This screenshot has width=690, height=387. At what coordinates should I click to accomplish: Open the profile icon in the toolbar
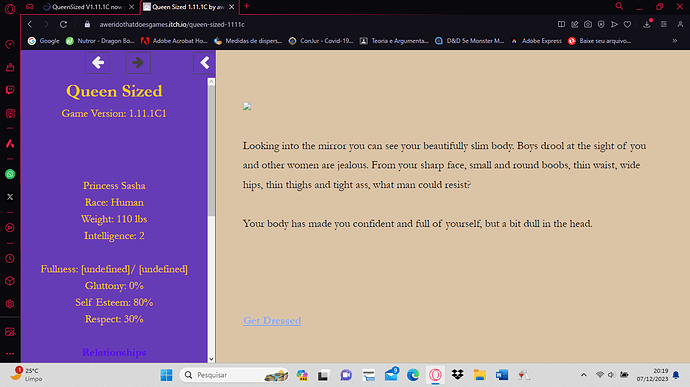[680, 24]
